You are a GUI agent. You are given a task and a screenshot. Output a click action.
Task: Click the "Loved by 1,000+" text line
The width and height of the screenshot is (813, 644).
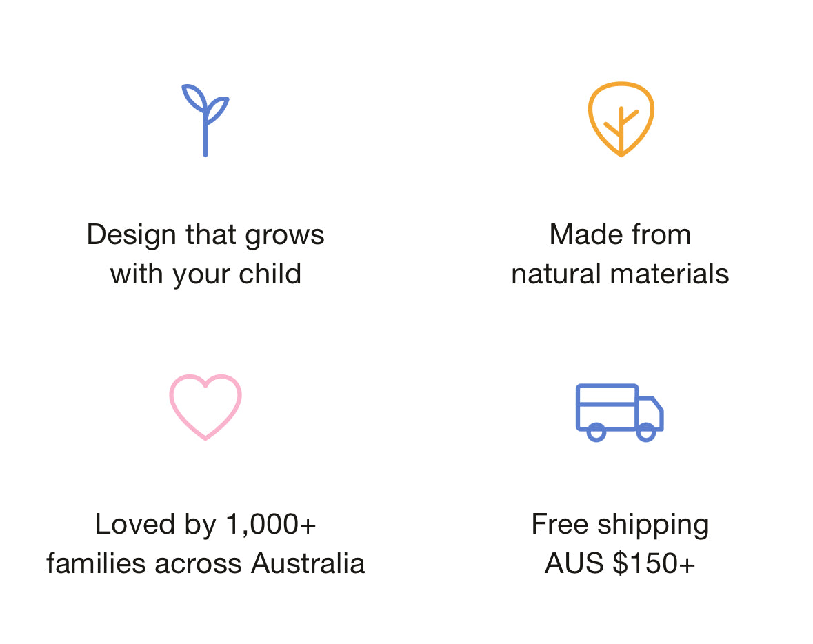(205, 525)
